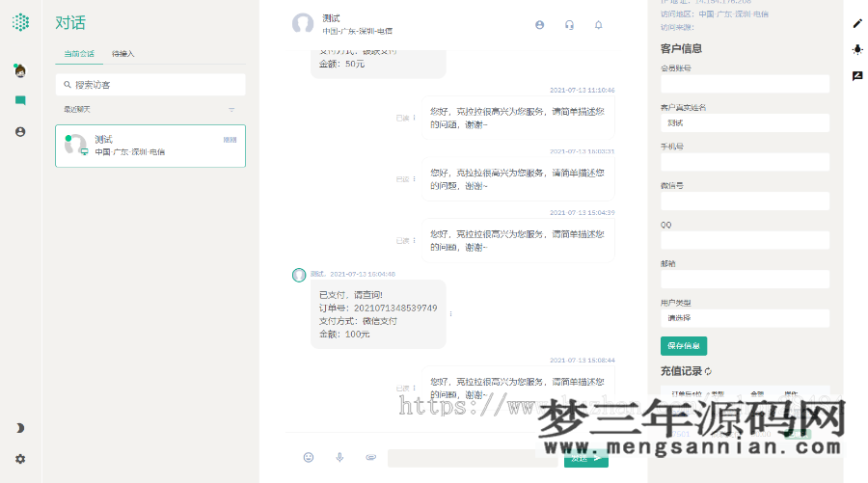
Task: Open the agent avatar in the sidebar
Action: 20,70
